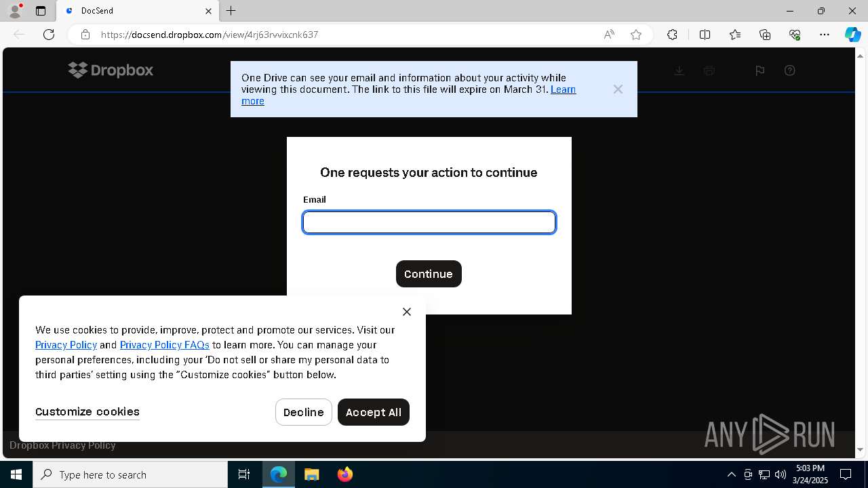Refresh the page
Image resolution: width=868 pixels, height=488 pixels.
[49, 35]
